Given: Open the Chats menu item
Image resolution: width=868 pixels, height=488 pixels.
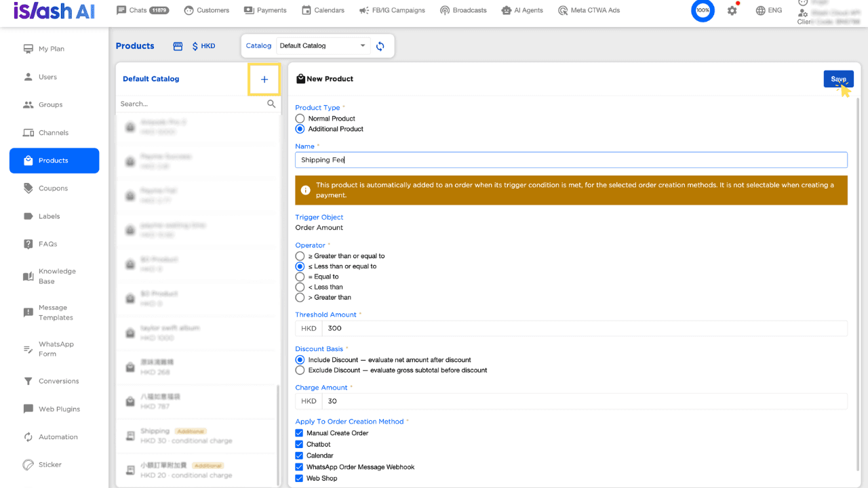Looking at the screenshot, I should pos(142,10).
